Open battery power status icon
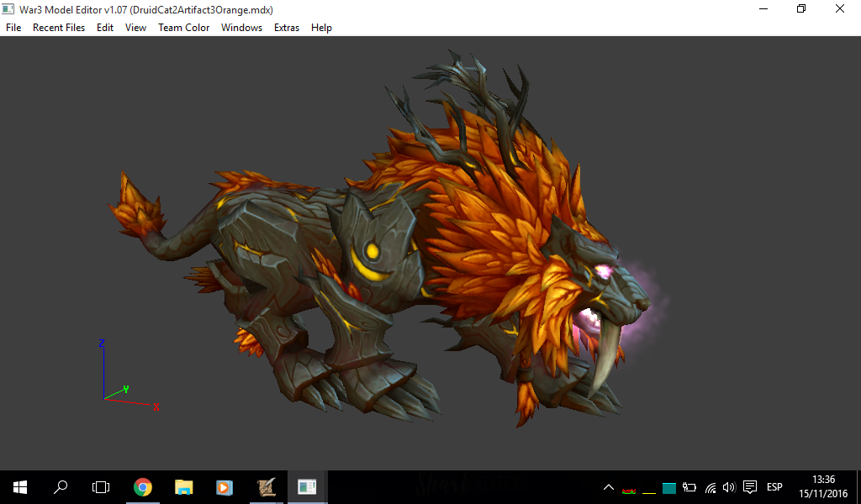The image size is (861, 504). pos(689,487)
